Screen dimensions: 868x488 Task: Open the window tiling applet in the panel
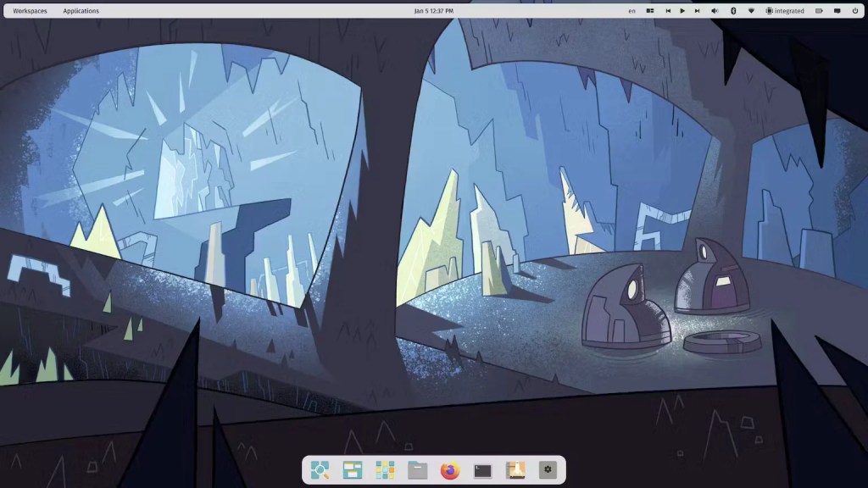(650, 10)
